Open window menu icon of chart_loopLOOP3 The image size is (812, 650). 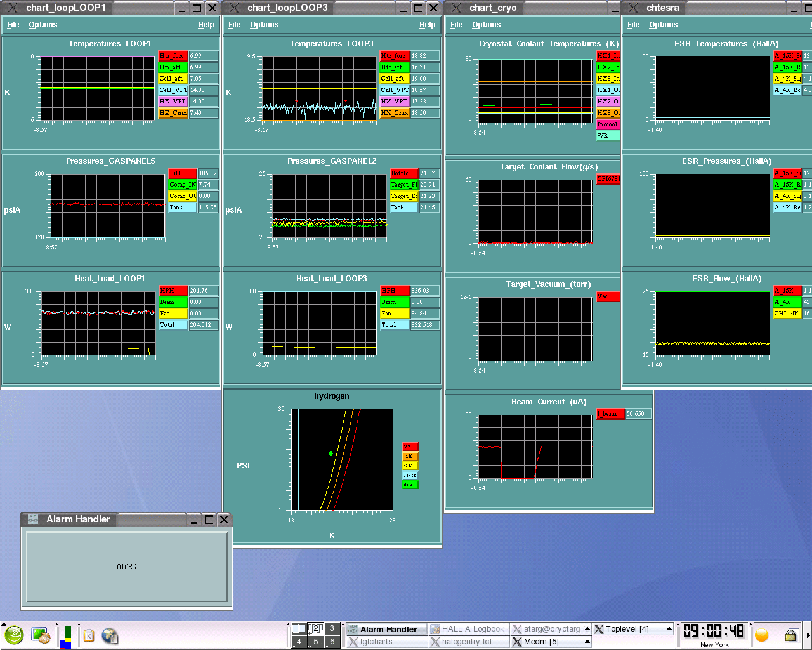pyautogui.click(x=234, y=8)
